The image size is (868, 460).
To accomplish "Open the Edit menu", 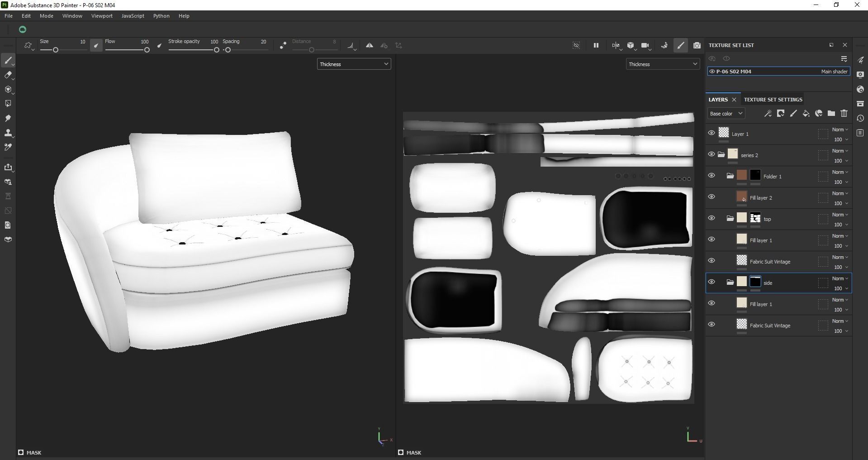I will 26,16.
